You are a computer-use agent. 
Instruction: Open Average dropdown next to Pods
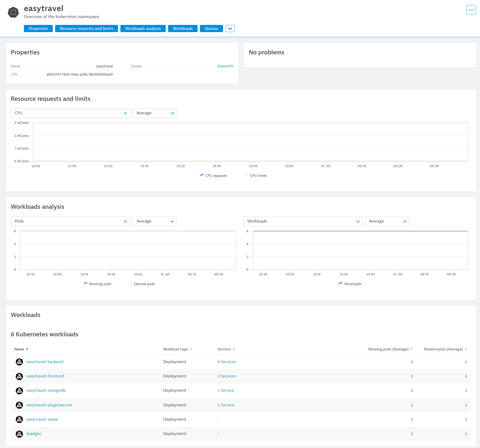point(155,221)
